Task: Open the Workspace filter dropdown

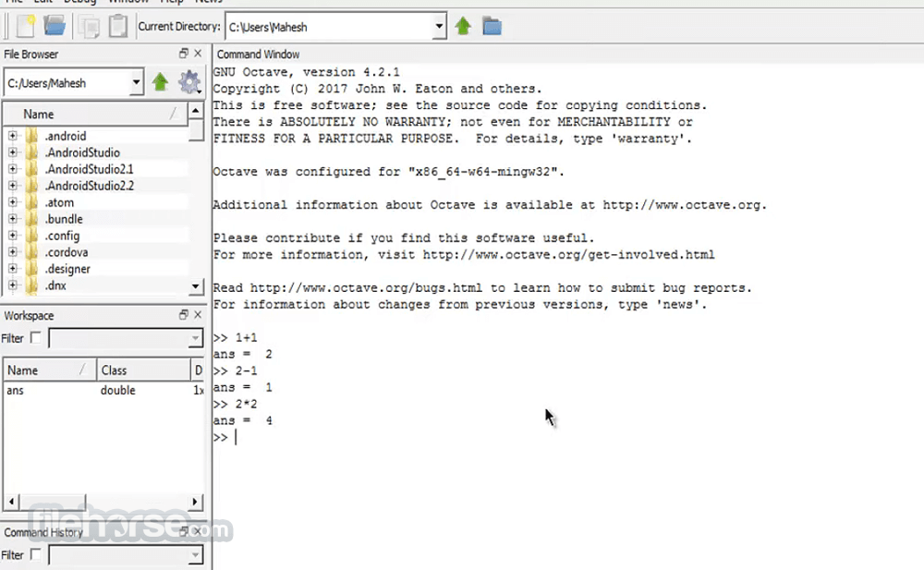Action: pos(195,338)
